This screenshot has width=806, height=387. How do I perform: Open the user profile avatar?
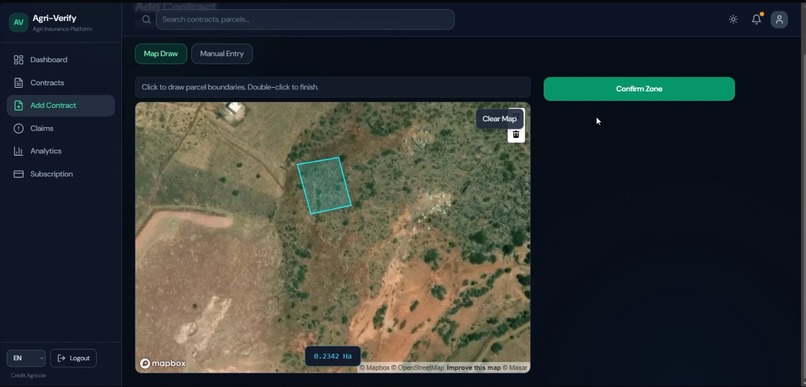[779, 20]
